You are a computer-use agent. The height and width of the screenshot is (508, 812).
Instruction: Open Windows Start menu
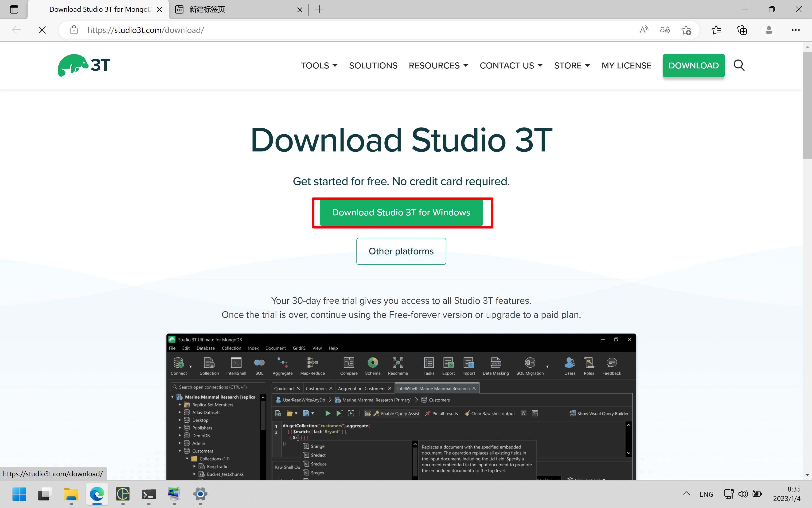[x=19, y=494]
